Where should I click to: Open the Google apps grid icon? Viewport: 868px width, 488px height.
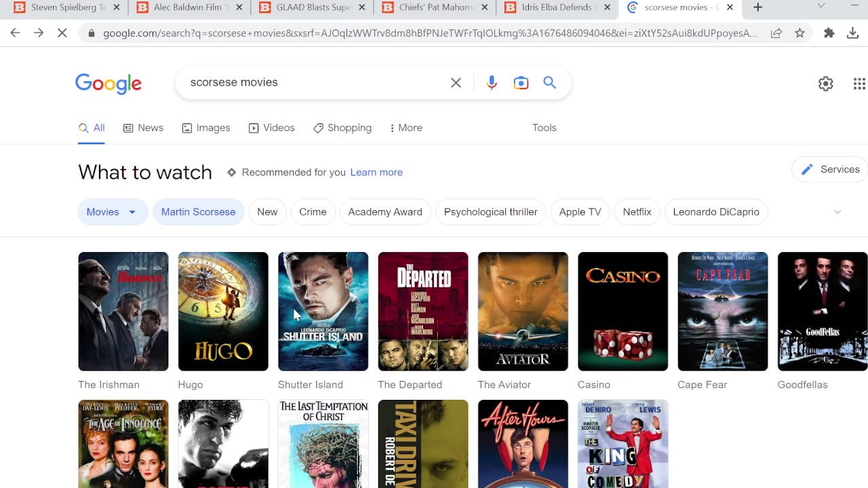coord(859,83)
